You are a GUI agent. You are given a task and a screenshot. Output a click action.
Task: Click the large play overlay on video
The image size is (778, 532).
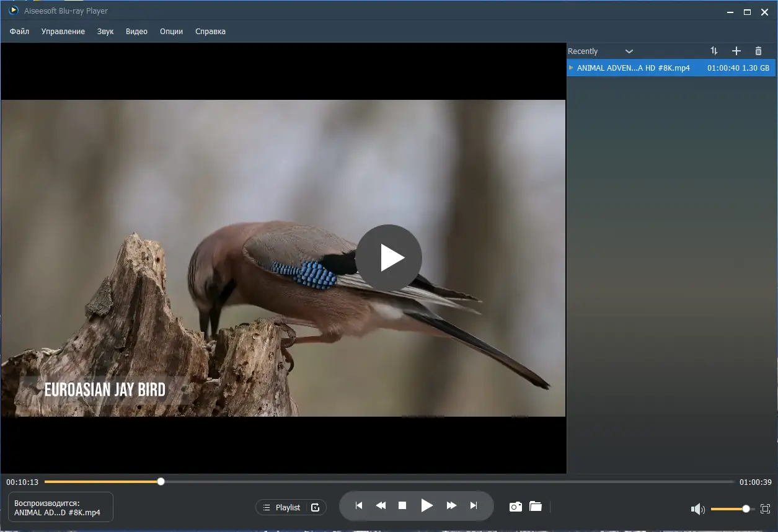tap(389, 257)
